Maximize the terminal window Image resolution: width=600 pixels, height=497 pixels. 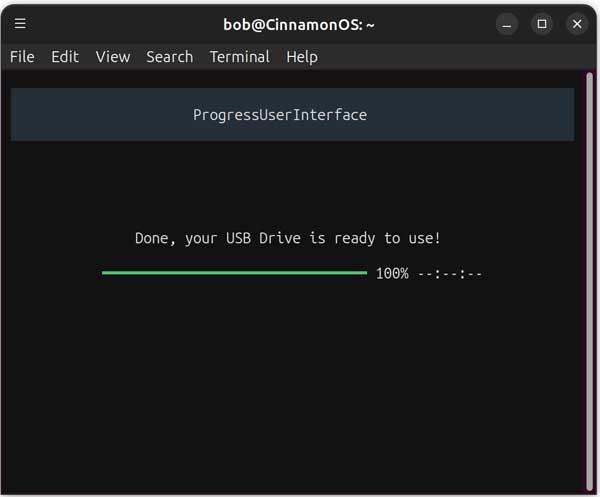coord(542,23)
